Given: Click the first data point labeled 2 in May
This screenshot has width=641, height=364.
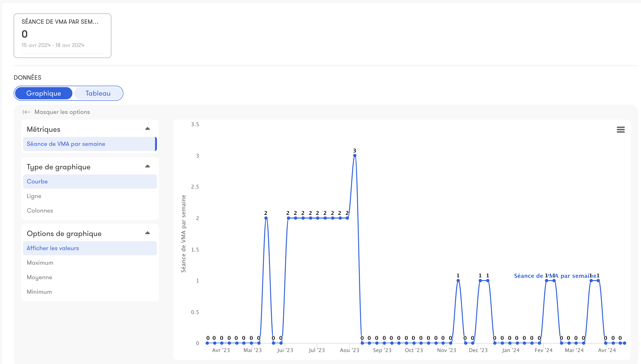Looking at the screenshot, I should [x=266, y=218].
